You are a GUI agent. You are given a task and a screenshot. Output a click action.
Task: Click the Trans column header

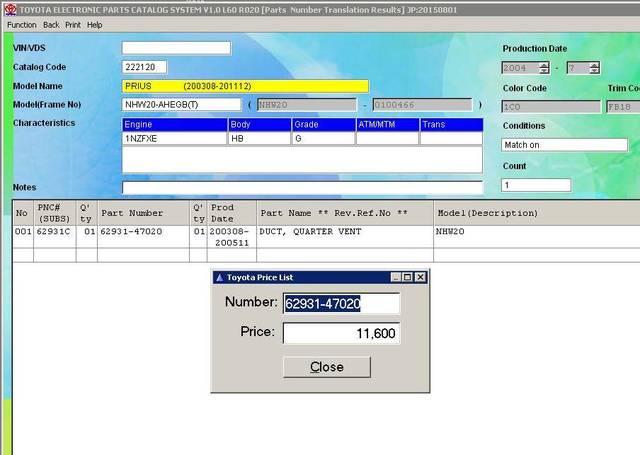[x=451, y=124]
